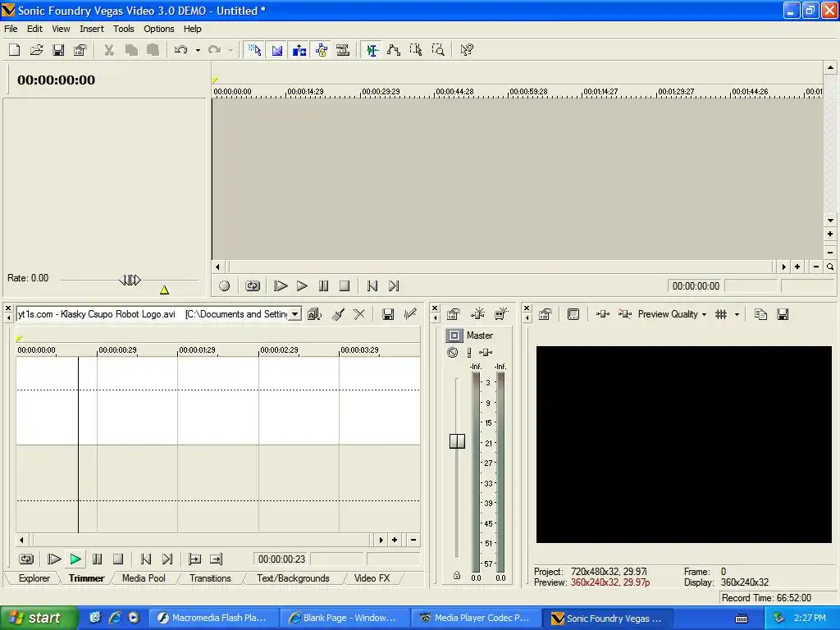840x630 pixels.
Task: Toggle Enable Snapping in main toolbar
Action: click(254, 50)
